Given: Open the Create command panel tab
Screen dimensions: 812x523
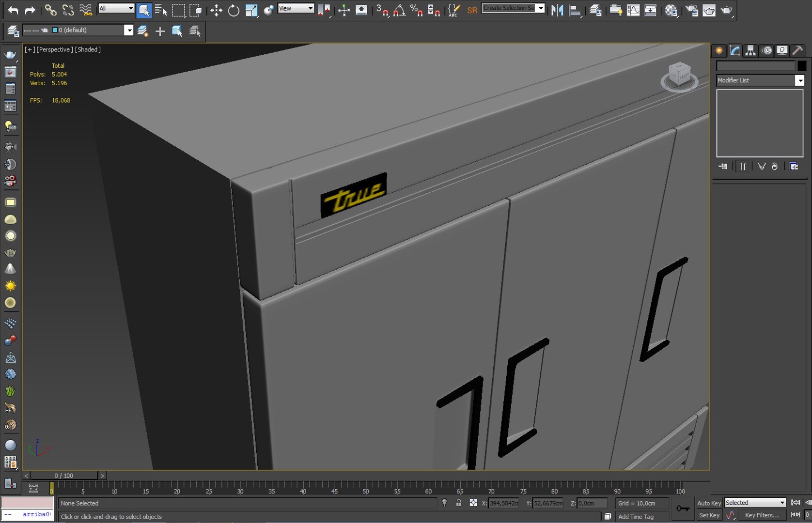Looking at the screenshot, I should (x=719, y=50).
